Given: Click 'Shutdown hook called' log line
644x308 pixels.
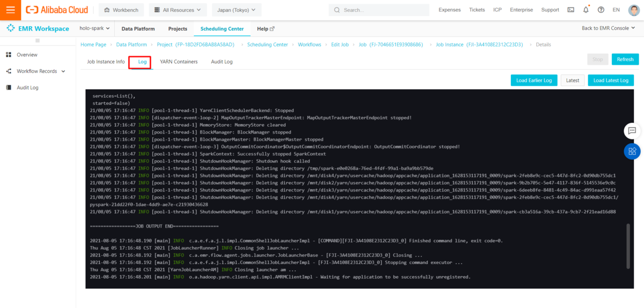Looking at the screenshot, I should pyautogui.click(x=200, y=161).
